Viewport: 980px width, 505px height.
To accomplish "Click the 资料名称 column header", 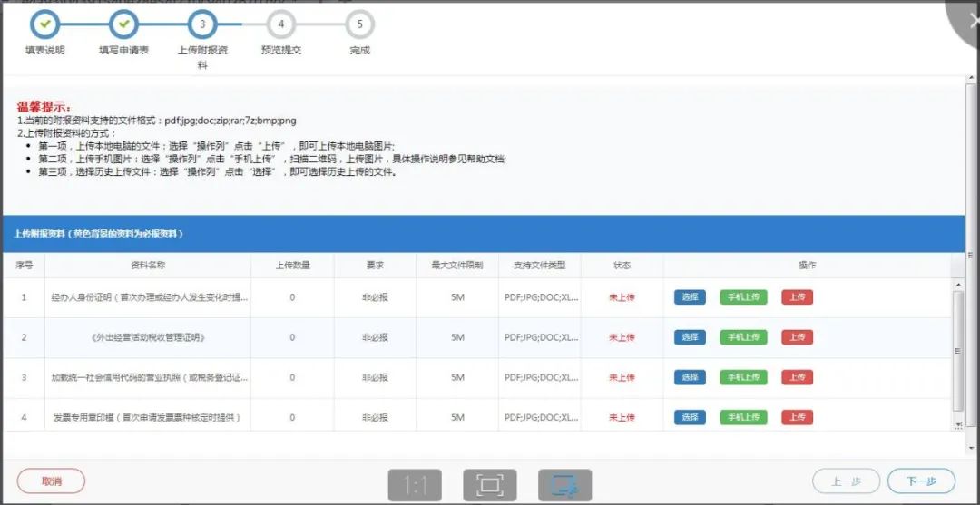I will [x=148, y=266].
